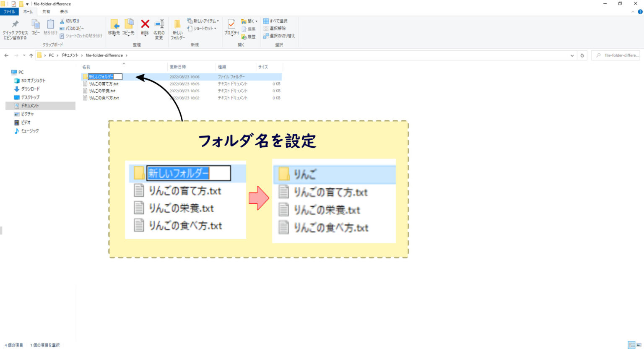Viewport: 644px width, 349px height.
Task: Open プロパティ (Properties) from ribbon
Action: pyautogui.click(x=231, y=28)
